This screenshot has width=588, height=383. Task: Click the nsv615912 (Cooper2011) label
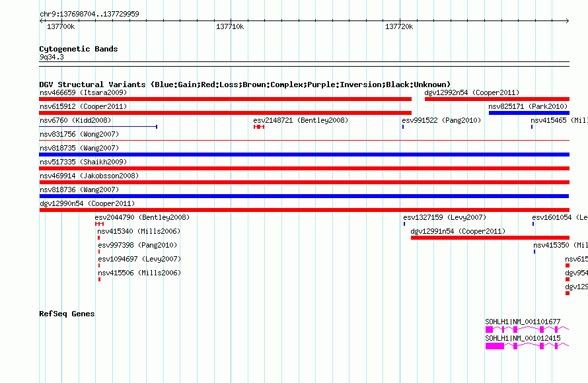tap(83, 106)
